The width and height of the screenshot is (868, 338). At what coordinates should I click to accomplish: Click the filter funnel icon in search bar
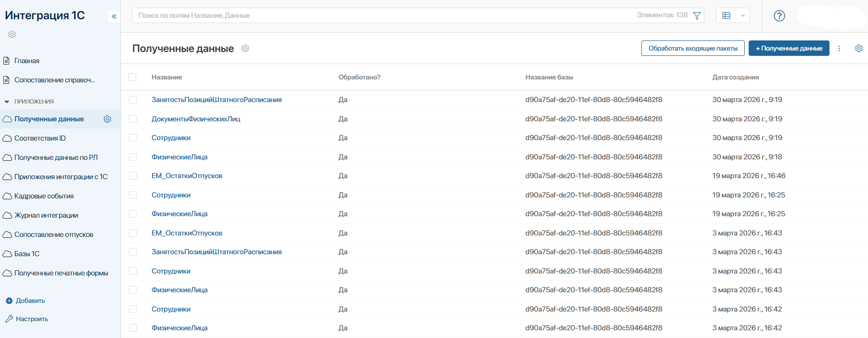pyautogui.click(x=696, y=15)
